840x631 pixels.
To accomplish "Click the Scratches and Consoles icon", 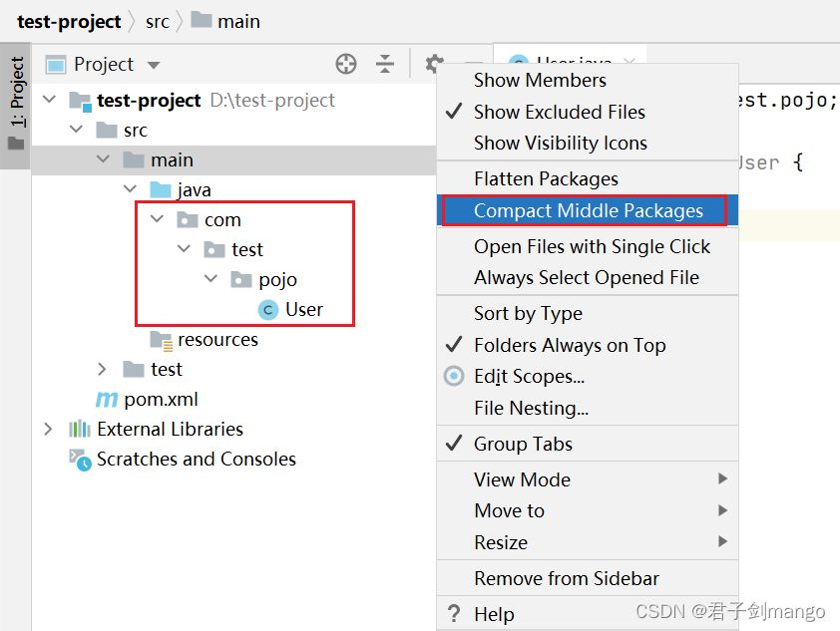I will point(80,460).
